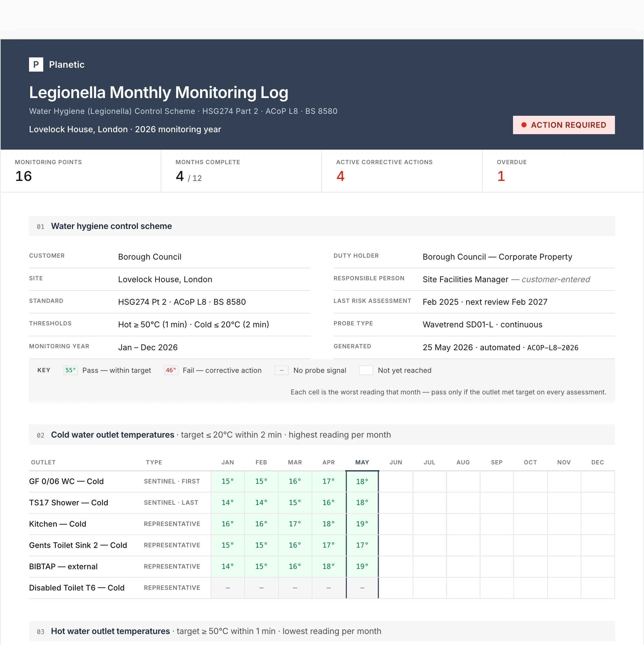The width and height of the screenshot is (644, 645).
Task: Click the Overdue count 1
Action: click(x=501, y=176)
